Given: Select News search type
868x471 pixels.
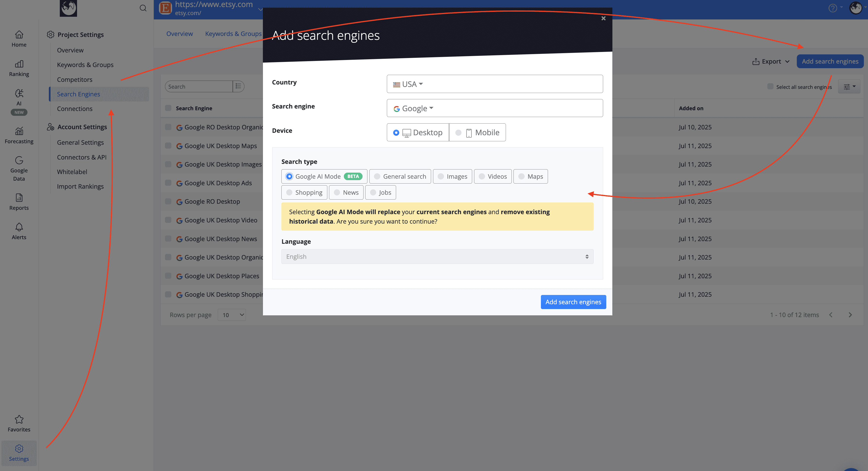Looking at the screenshot, I should 346,193.
